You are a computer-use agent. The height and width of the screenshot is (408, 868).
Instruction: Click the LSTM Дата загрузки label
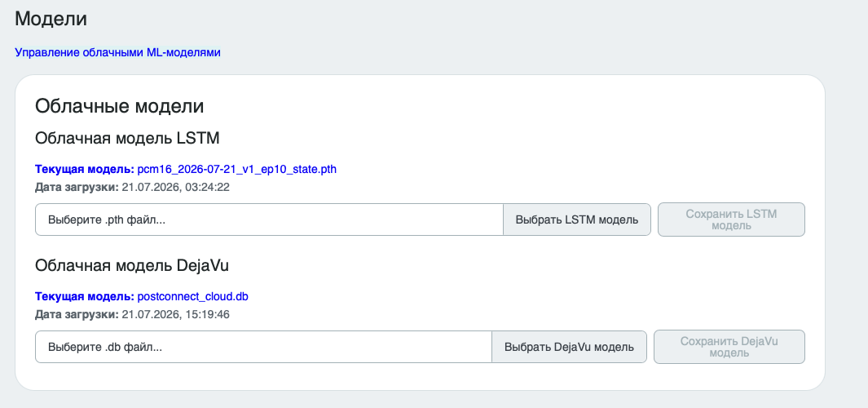77,188
